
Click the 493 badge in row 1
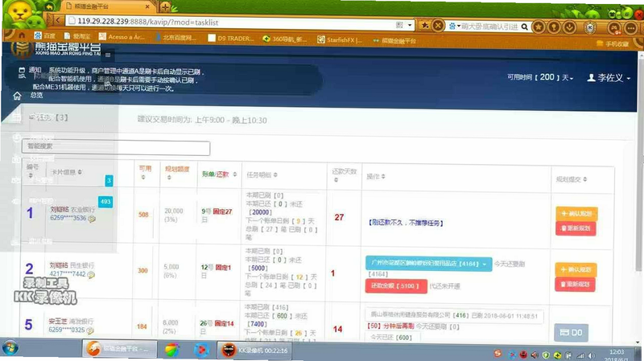105,202
